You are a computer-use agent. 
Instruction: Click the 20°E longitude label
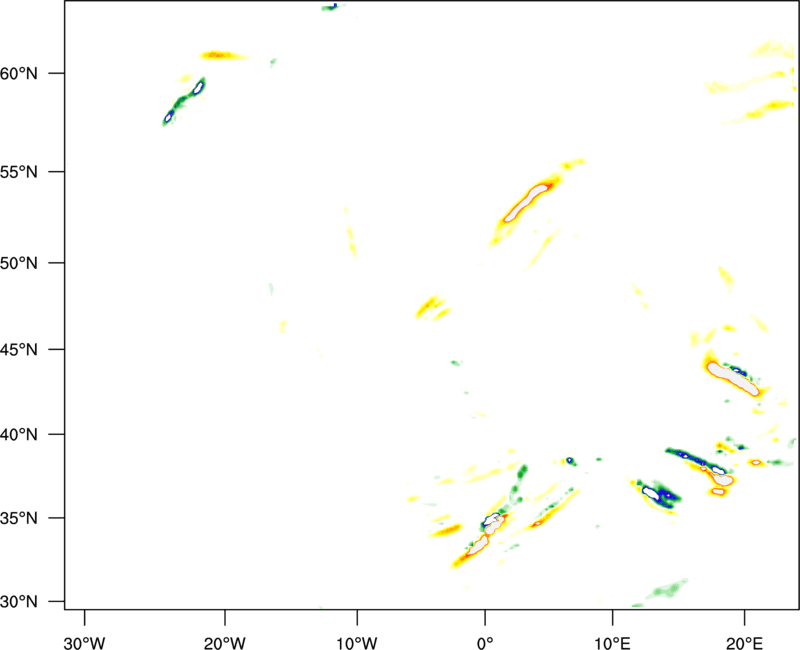pos(744,643)
